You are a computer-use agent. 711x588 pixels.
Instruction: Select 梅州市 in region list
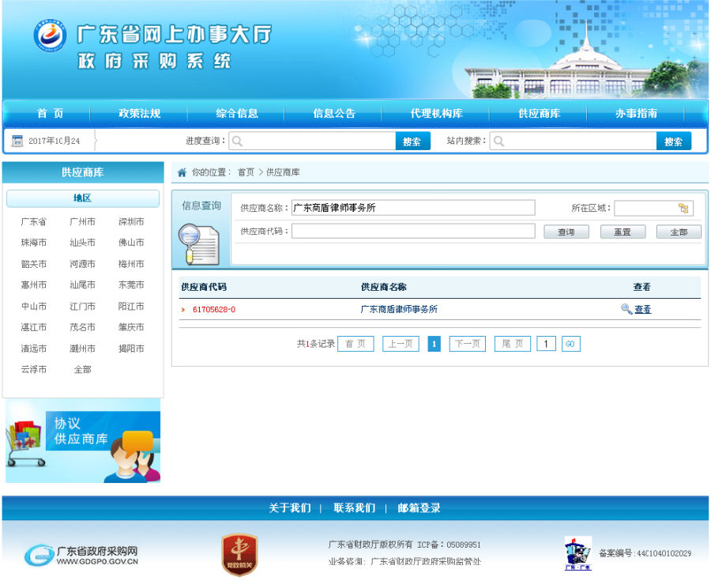pos(131,264)
